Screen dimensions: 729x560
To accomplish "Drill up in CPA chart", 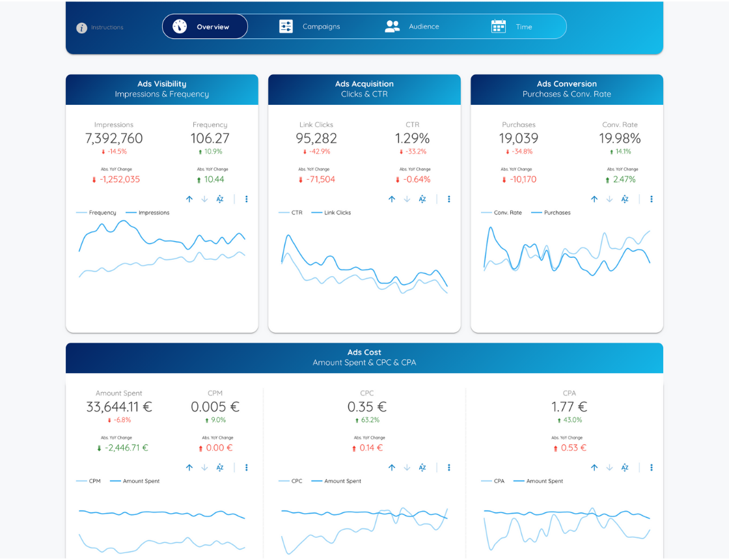I will tap(594, 468).
